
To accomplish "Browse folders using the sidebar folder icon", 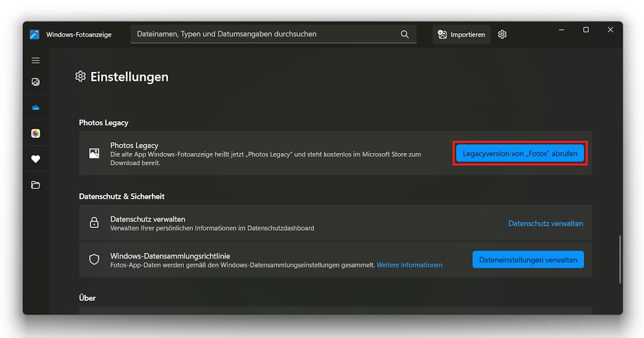I will tap(35, 185).
